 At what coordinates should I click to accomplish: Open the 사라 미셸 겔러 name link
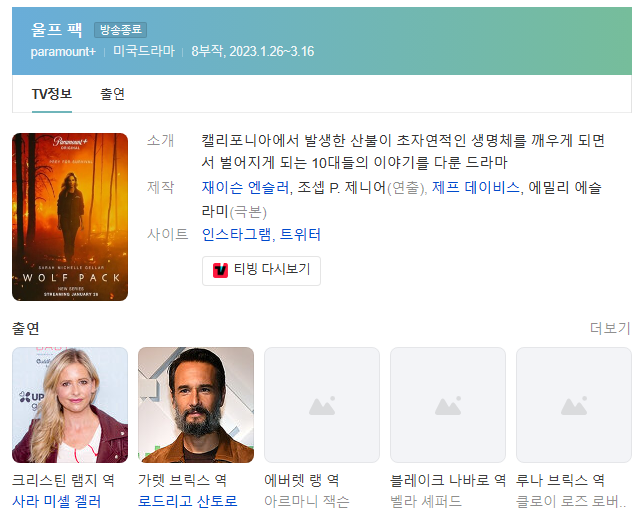(x=56, y=501)
